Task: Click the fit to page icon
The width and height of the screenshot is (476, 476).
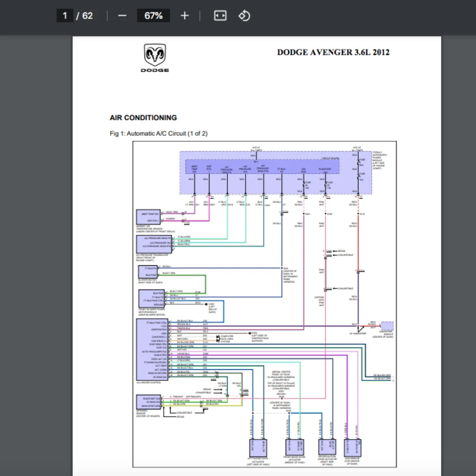Action: pos(220,16)
